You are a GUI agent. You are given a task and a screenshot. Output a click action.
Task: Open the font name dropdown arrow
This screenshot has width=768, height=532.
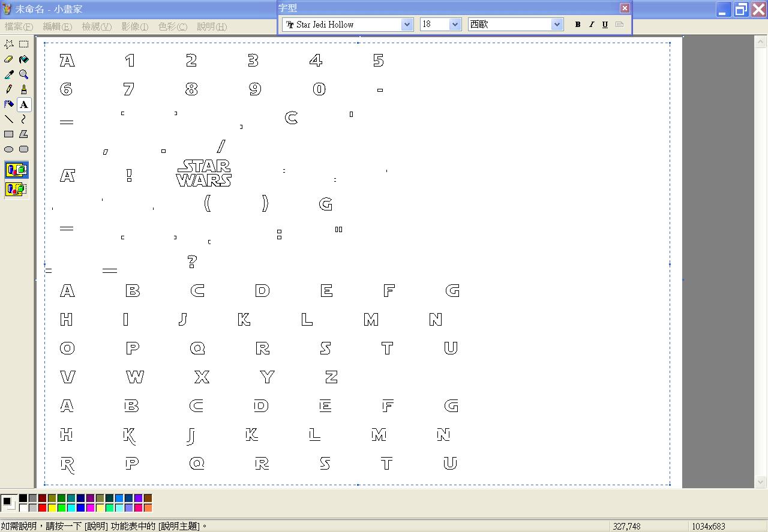[x=407, y=25]
